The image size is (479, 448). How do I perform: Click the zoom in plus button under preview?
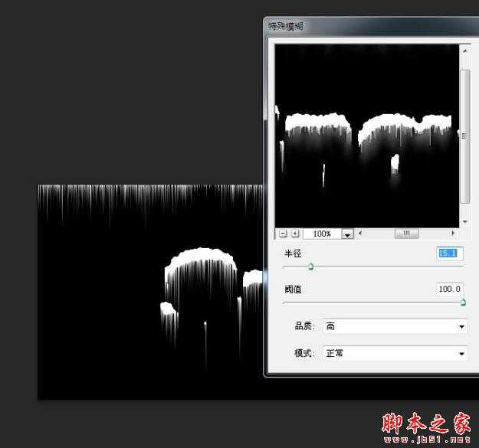(x=295, y=234)
